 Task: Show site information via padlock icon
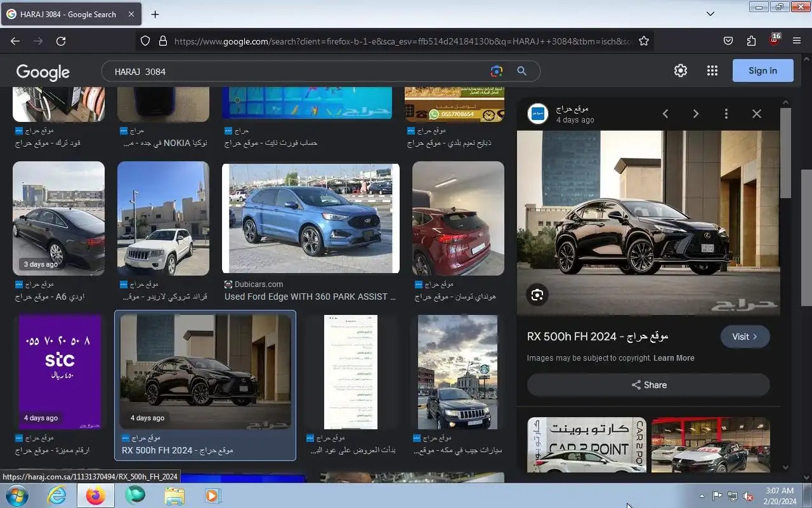point(162,41)
